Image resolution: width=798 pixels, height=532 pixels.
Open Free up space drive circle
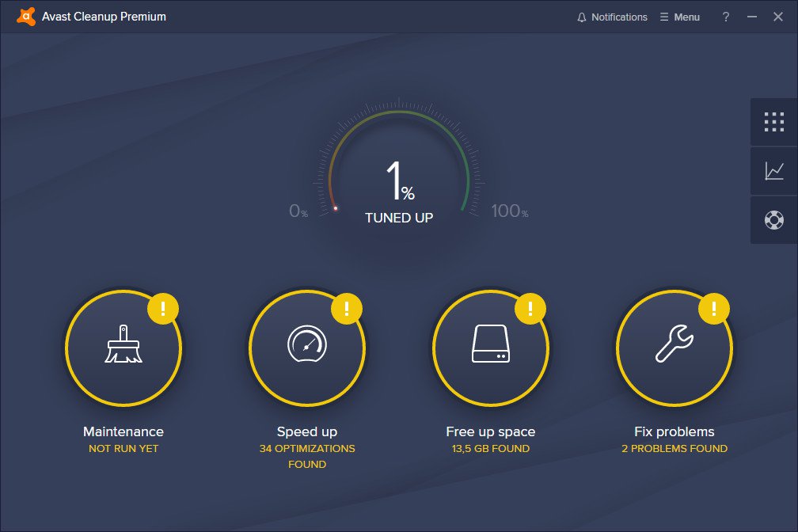pos(491,348)
